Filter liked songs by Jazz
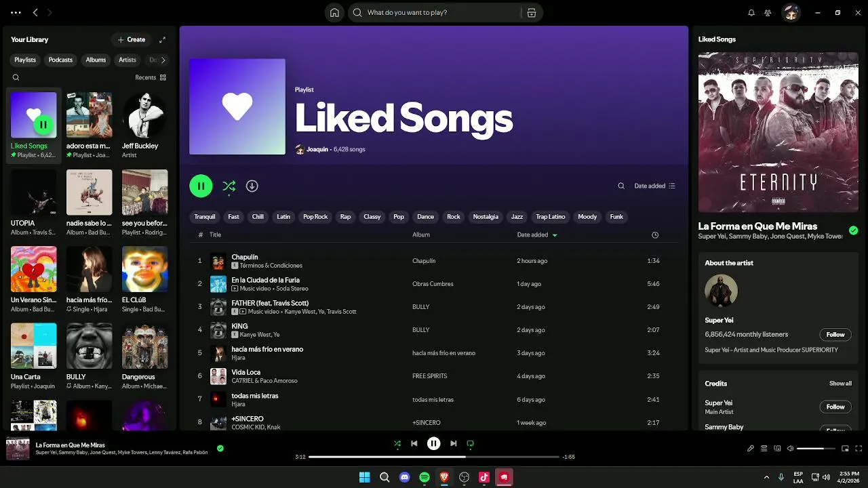 tap(517, 217)
